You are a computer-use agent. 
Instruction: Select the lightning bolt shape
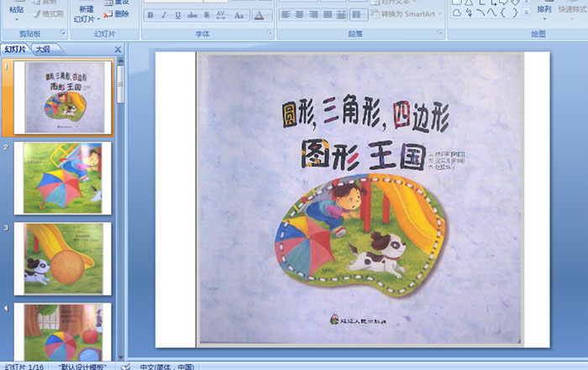pos(469,13)
